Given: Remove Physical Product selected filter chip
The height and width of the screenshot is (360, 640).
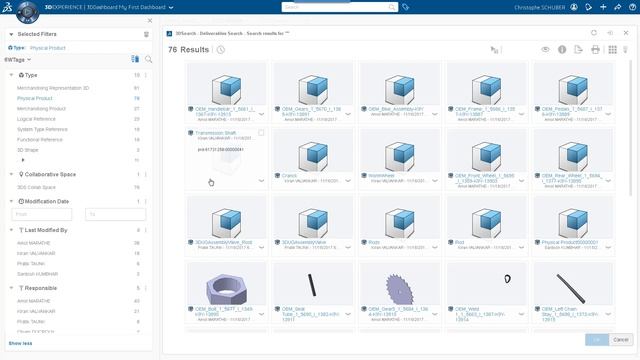Looking at the screenshot, I should (x=48, y=48).
